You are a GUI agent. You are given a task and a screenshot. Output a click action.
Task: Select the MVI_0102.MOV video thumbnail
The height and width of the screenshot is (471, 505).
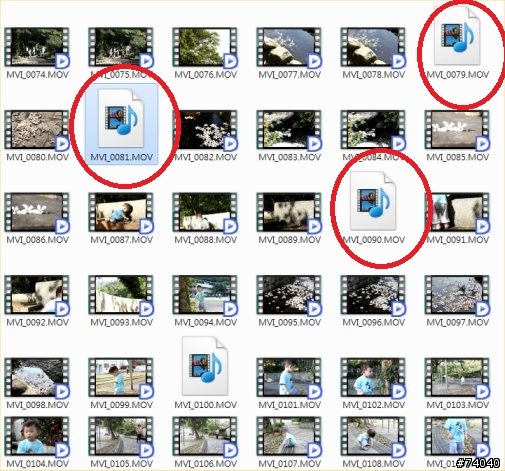click(373, 378)
